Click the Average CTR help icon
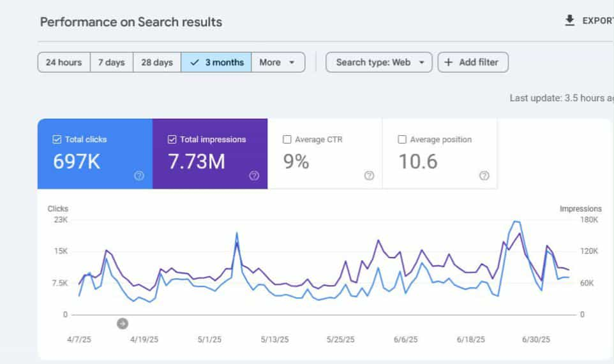This screenshot has width=614, height=364. [369, 176]
